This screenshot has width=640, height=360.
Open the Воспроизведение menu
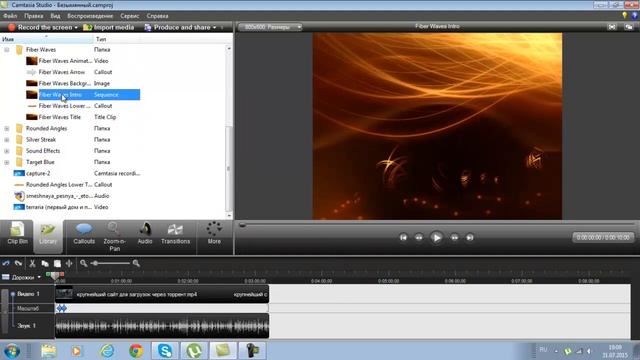[x=90, y=16]
